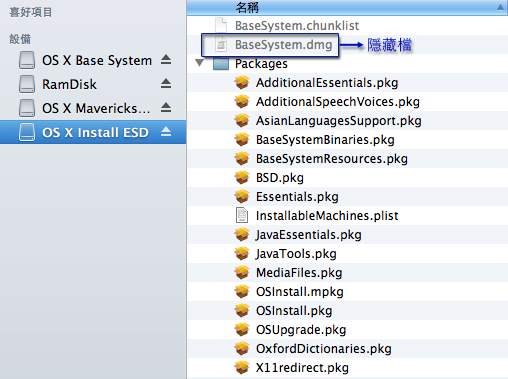Eject the OS X Install ESD volume

point(166,132)
